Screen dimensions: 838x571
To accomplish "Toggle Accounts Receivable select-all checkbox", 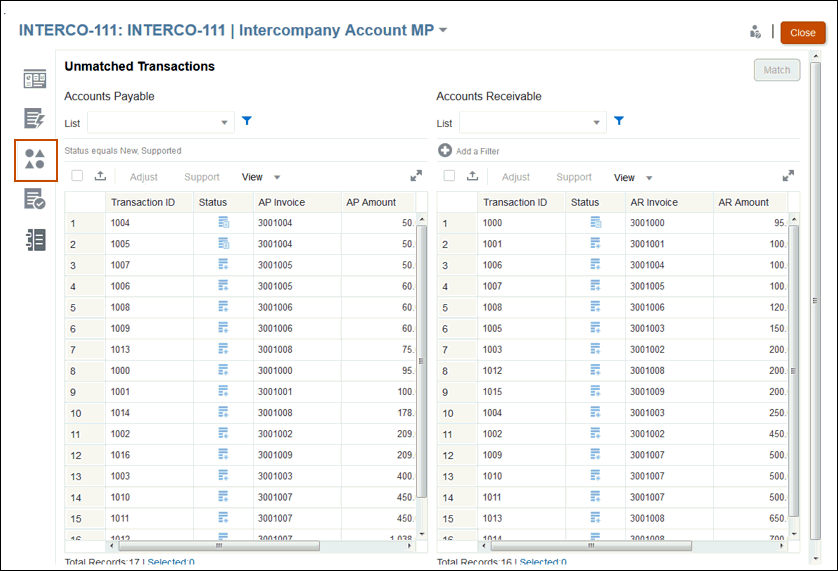I will coord(449,176).
